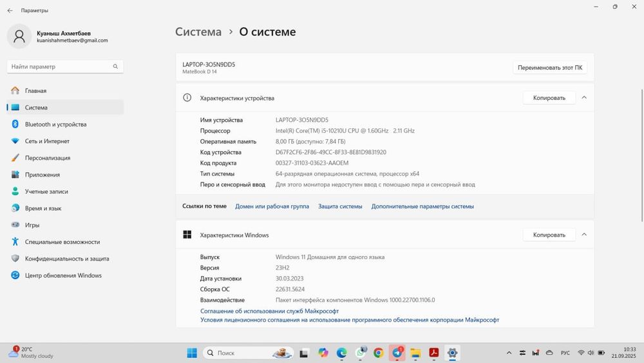Click device name LAPTOP-3O5N9DD5 in header card
The image size is (644, 363).
pyautogui.click(x=209, y=64)
